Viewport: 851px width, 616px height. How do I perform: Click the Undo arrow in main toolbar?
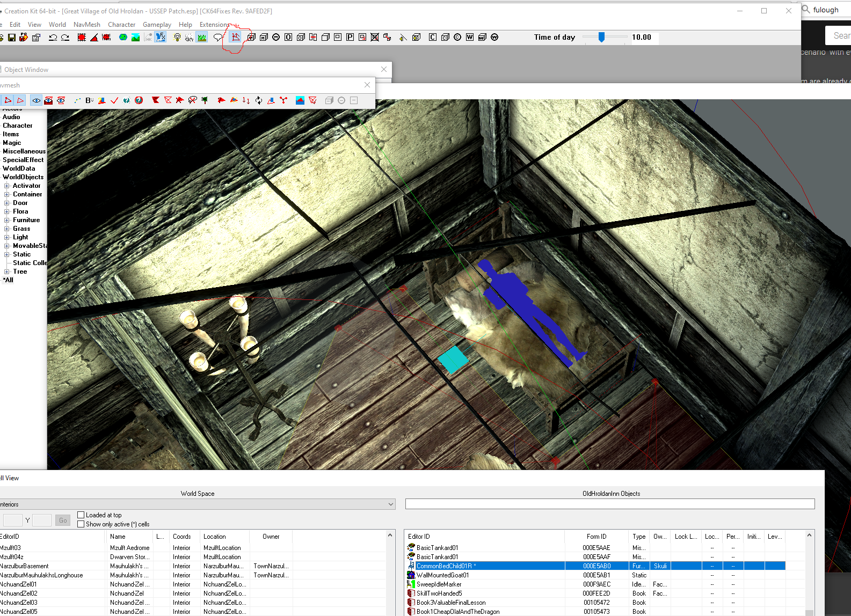[x=53, y=37]
